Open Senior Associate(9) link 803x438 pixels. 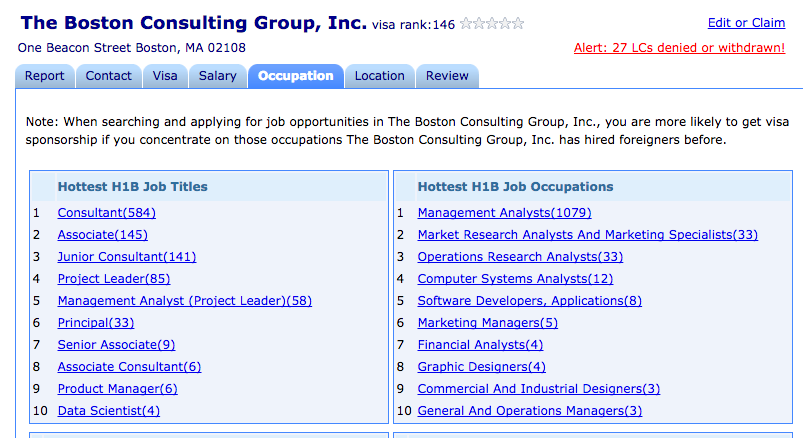coord(116,345)
